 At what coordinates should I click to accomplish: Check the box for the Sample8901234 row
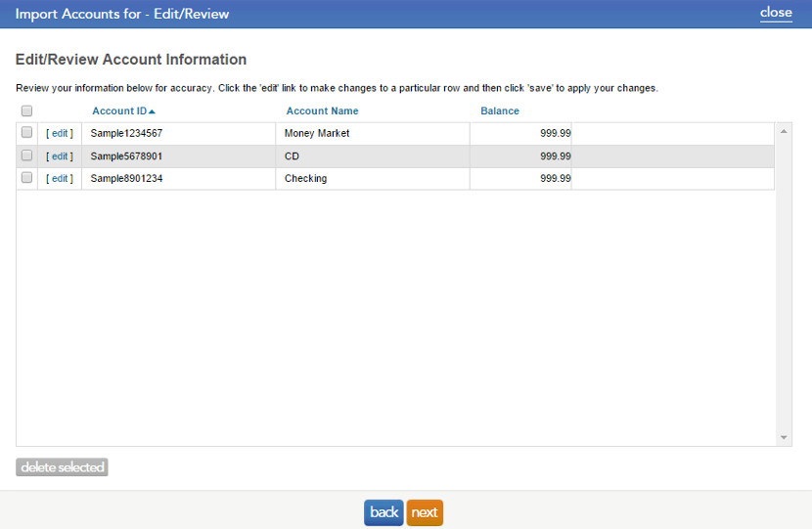pos(27,178)
